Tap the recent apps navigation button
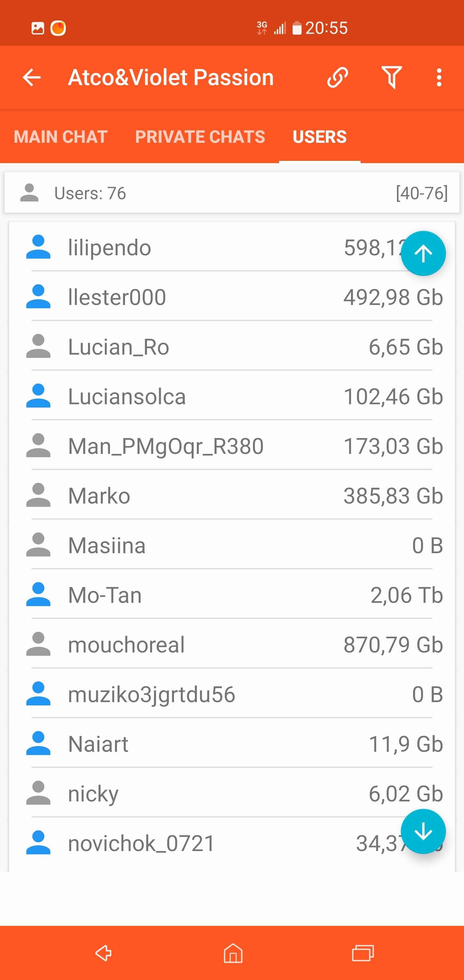This screenshot has height=980, width=464. point(362,953)
